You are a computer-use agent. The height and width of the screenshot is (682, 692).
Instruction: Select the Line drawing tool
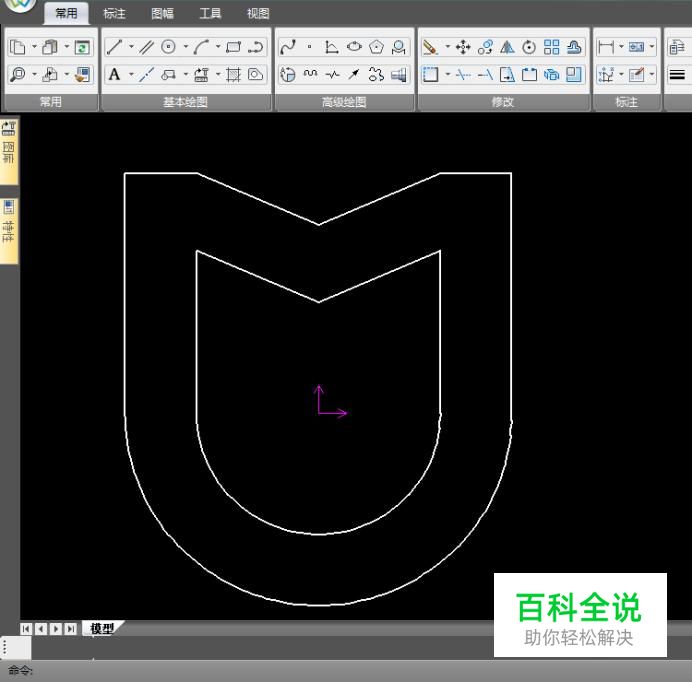click(x=114, y=47)
